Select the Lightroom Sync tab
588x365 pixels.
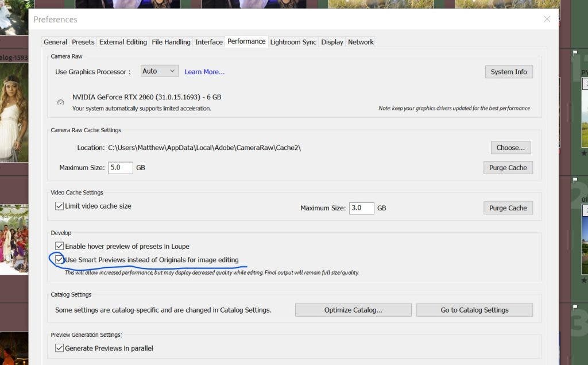pyautogui.click(x=293, y=42)
